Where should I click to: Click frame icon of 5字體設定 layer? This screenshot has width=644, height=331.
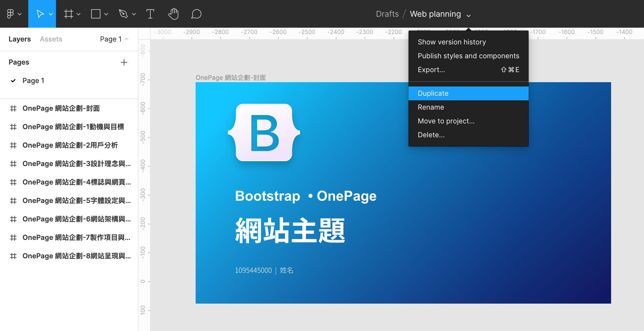[x=13, y=201]
